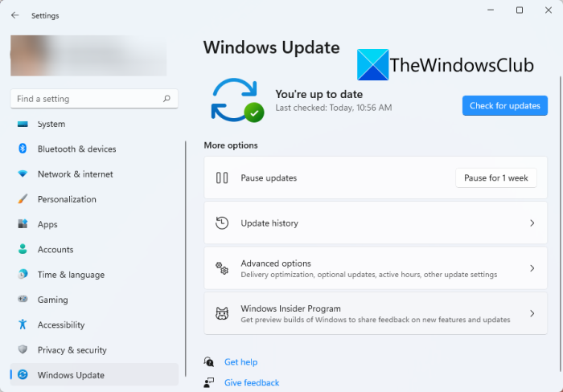Click the pause icon beside Pause updates

coord(222,178)
